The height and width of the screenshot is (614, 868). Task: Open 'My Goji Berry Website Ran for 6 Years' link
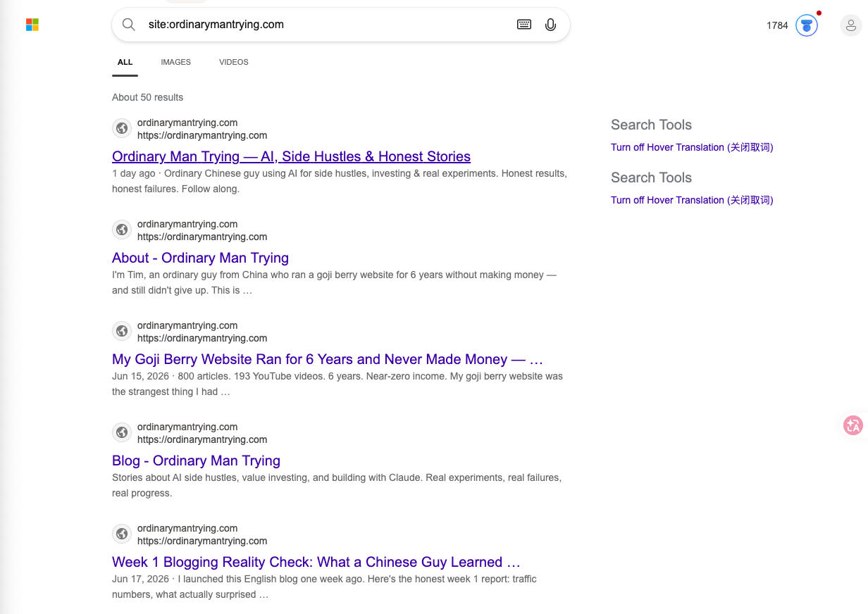328,359
